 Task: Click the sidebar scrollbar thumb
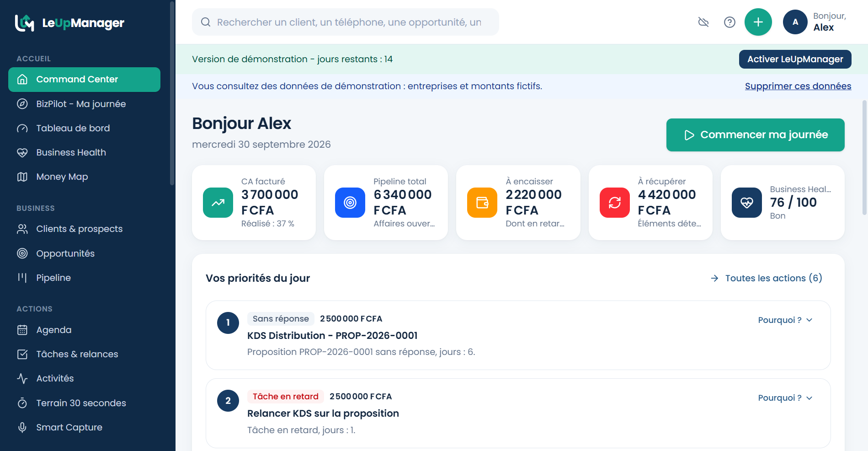point(172,93)
